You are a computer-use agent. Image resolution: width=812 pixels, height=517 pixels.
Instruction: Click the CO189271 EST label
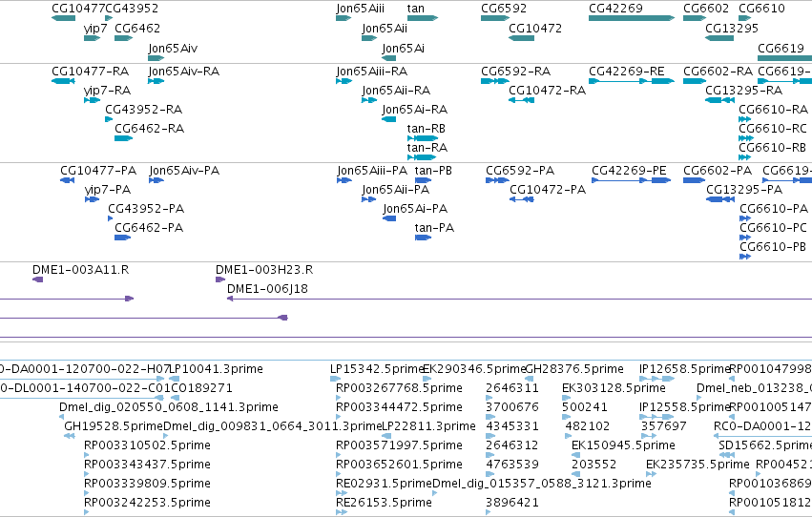[x=202, y=388]
